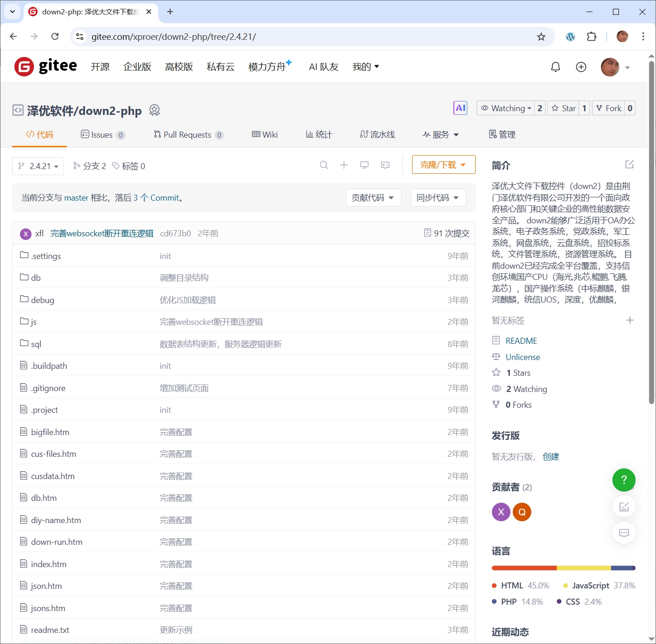Open the Web IDE monitor icon

(x=364, y=165)
